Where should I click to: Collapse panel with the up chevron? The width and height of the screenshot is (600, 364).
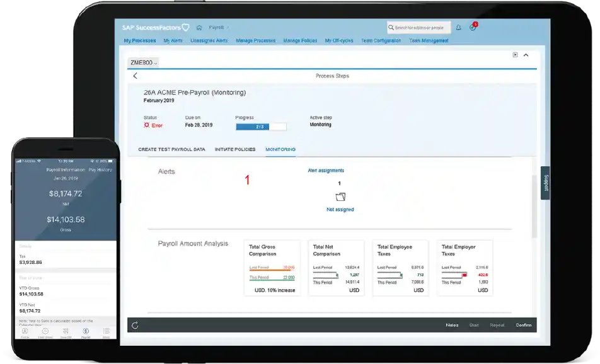[x=526, y=55]
